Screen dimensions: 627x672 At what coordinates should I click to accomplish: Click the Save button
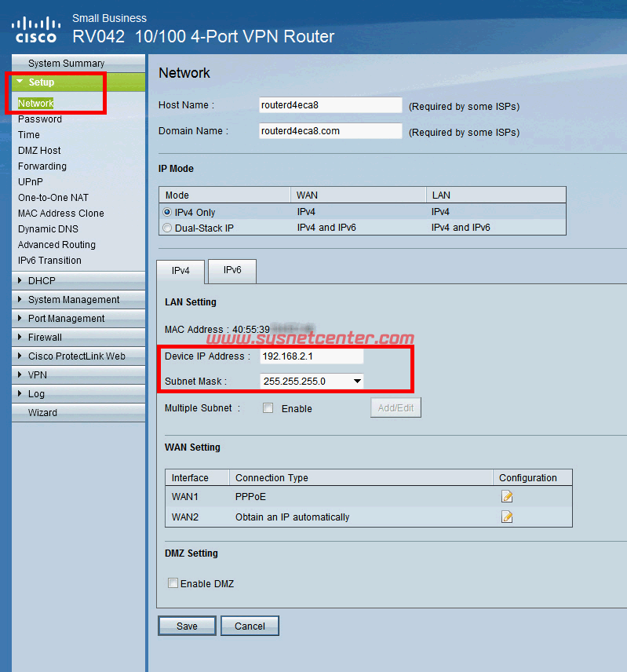[187, 626]
